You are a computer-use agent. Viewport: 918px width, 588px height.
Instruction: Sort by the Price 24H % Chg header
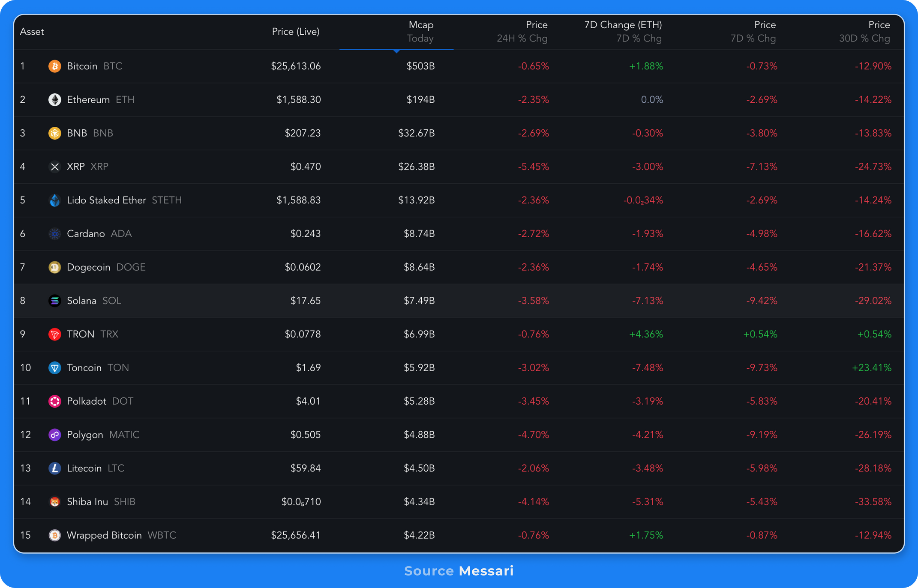coord(522,32)
